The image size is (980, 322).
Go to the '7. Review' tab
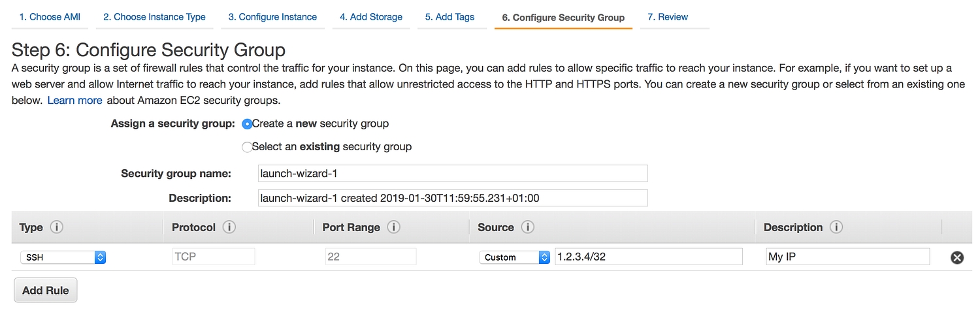point(668,17)
